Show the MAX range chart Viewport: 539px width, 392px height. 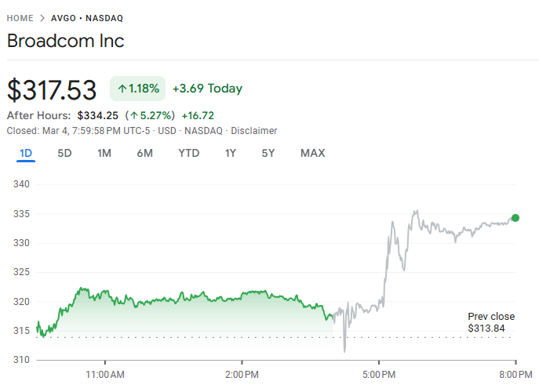pyautogui.click(x=312, y=153)
